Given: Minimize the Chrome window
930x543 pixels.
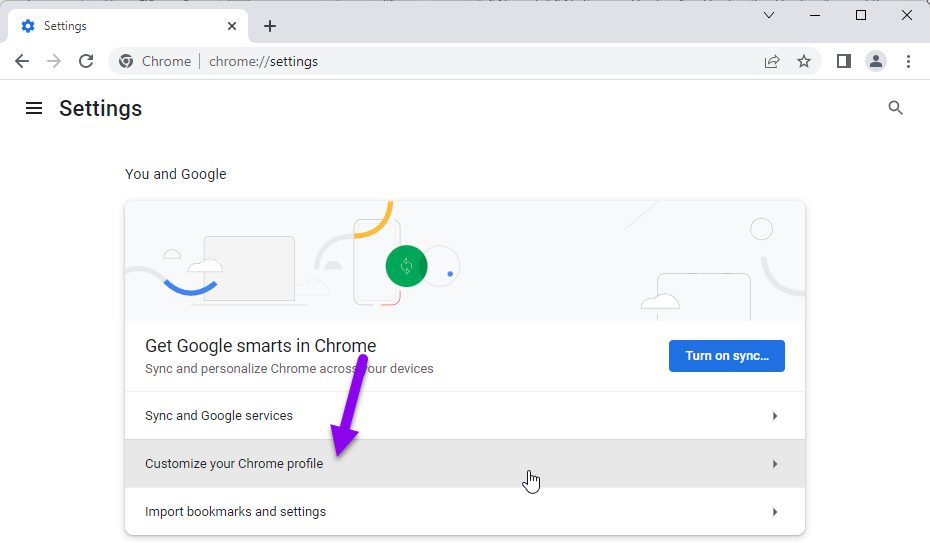Looking at the screenshot, I should (815, 15).
